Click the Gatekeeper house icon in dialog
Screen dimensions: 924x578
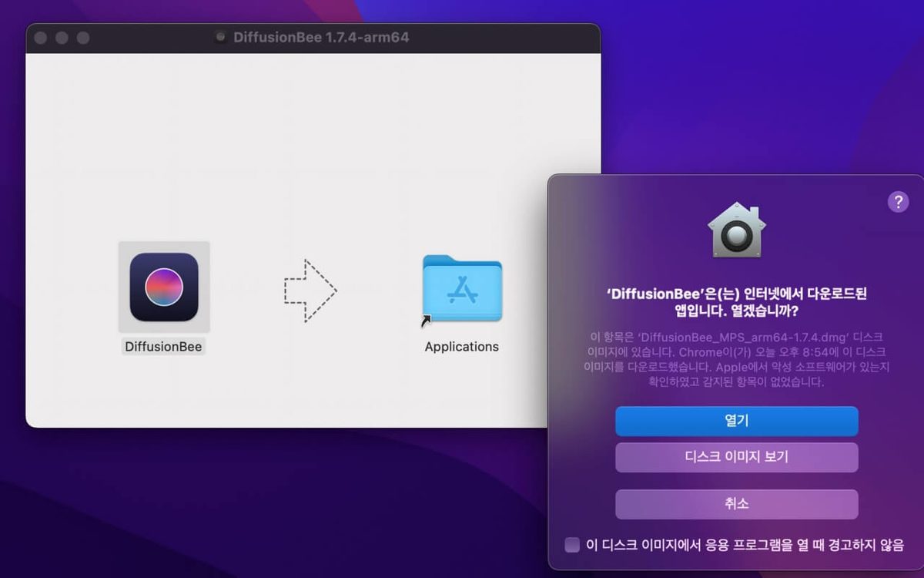[x=736, y=230]
